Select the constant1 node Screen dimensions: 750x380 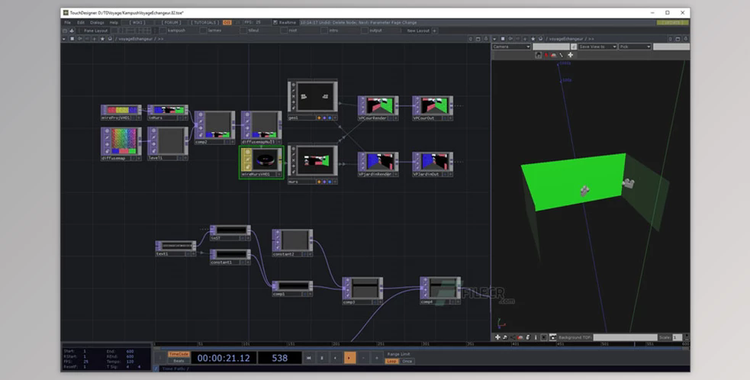[x=230, y=257]
